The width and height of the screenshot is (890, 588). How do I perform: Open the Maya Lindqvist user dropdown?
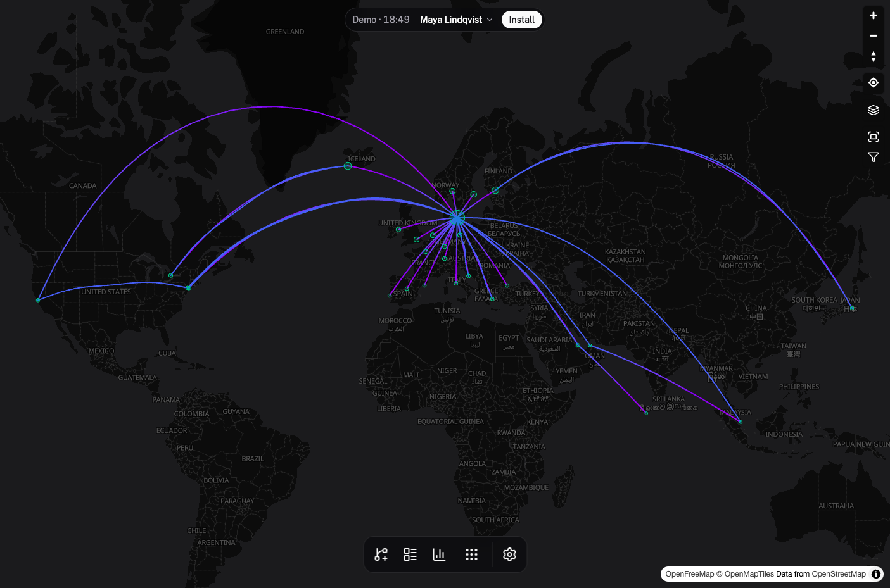point(456,20)
